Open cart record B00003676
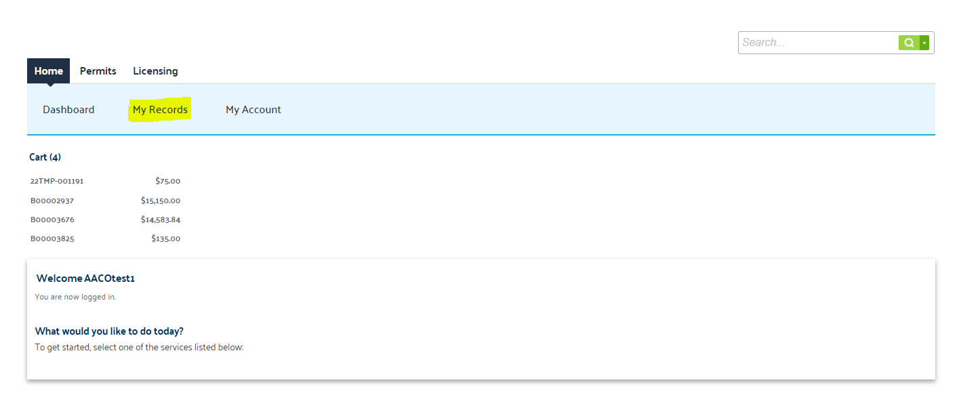Screen dimensions: 980x393 52,220
